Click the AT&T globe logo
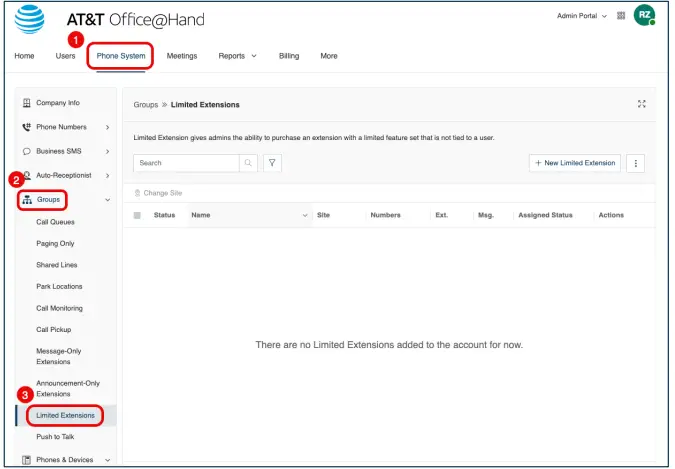 (29, 19)
